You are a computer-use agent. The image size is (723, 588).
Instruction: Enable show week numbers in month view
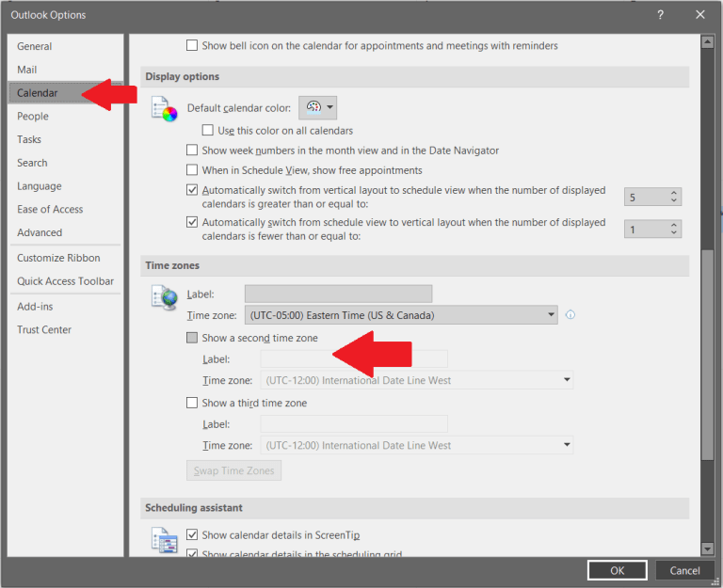[192, 150]
